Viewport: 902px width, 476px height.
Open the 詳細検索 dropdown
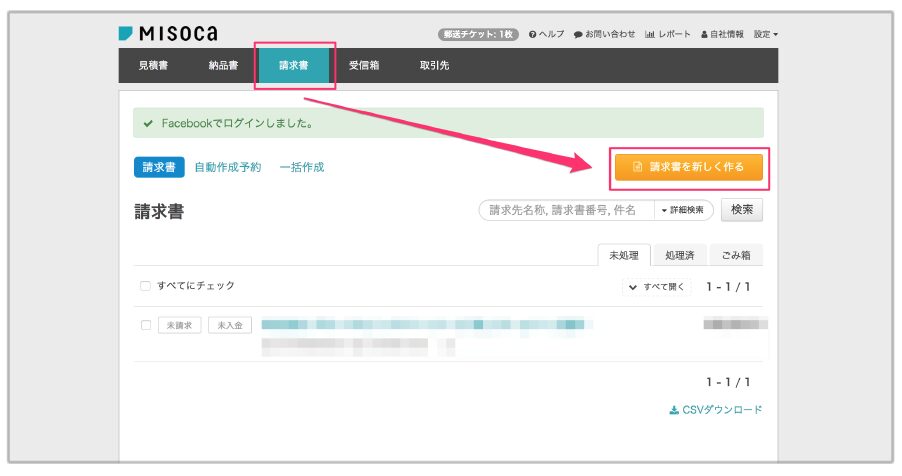[684, 210]
